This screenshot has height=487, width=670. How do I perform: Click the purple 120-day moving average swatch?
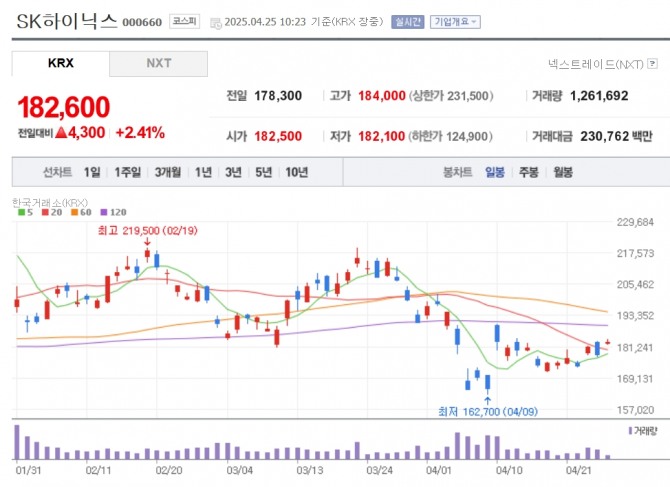pos(103,212)
